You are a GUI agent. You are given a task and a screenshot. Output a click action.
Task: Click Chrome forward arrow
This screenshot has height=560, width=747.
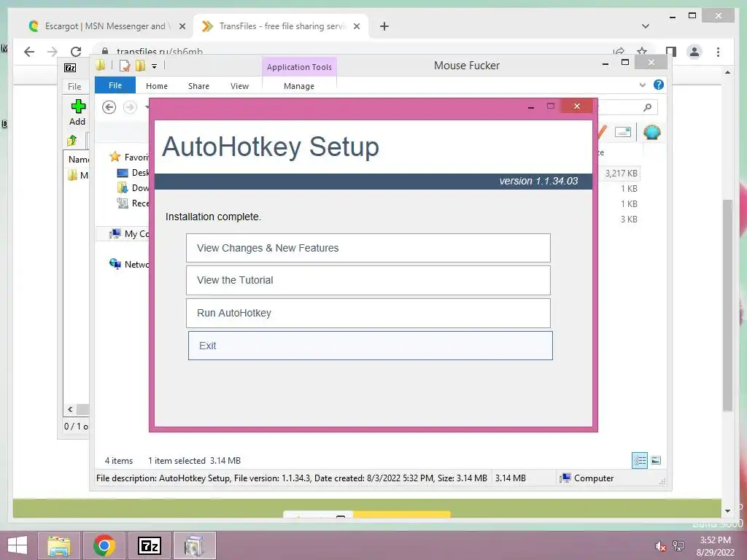click(x=53, y=52)
